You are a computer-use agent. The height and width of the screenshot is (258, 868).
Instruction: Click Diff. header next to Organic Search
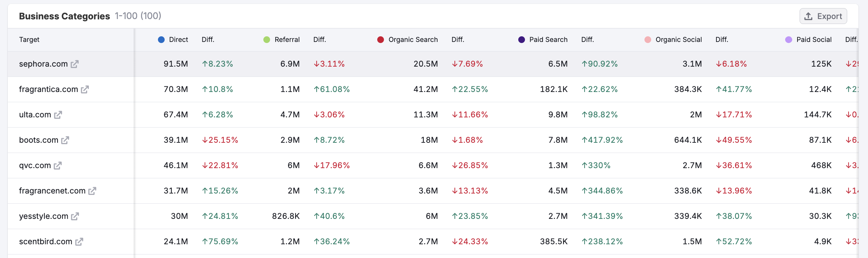pos(458,39)
